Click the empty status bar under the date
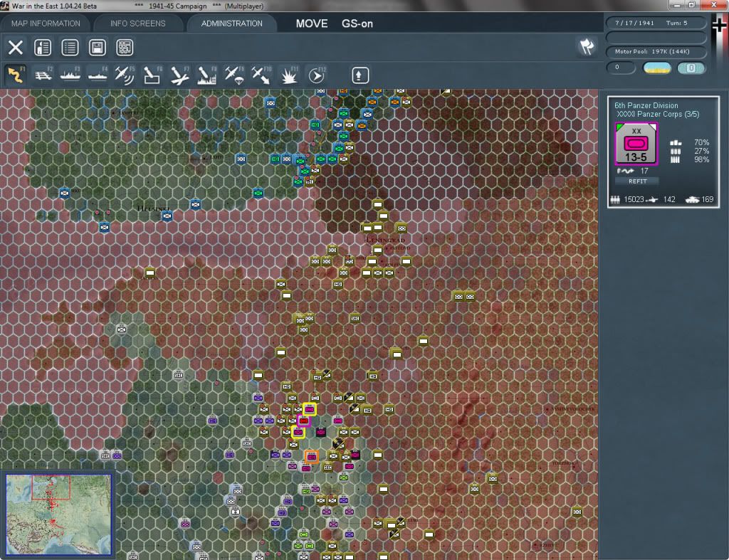 pyautogui.click(x=656, y=37)
